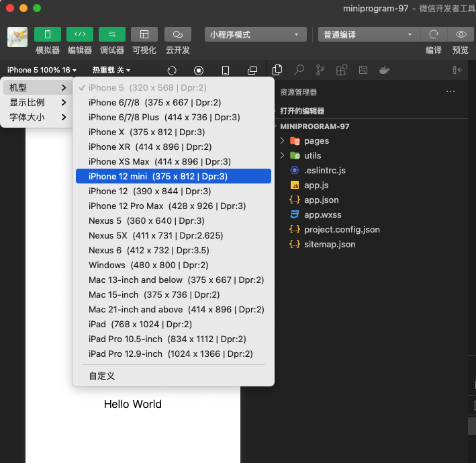476x463 pixels.
Task: Click the simulator stop/record icon
Action: (199, 71)
